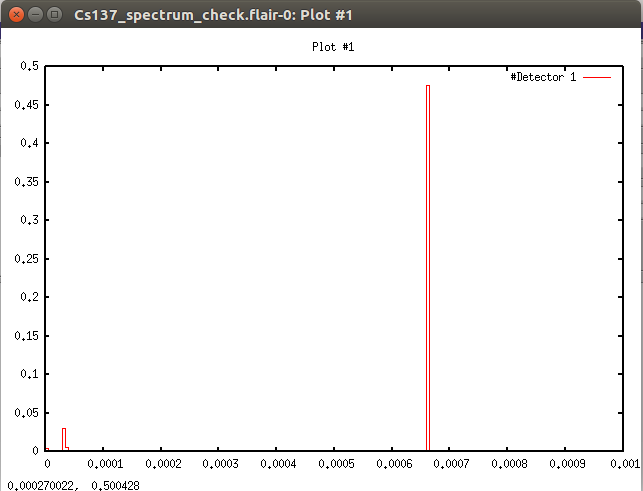Click the y-axis label '0.05'
Image resolution: width=643 pixels, height=491 pixels.
click(x=26, y=413)
